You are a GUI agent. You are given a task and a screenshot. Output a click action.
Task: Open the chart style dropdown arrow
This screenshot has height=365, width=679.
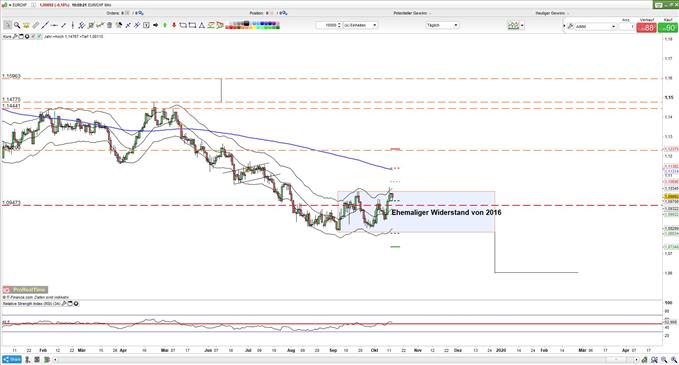522,25
